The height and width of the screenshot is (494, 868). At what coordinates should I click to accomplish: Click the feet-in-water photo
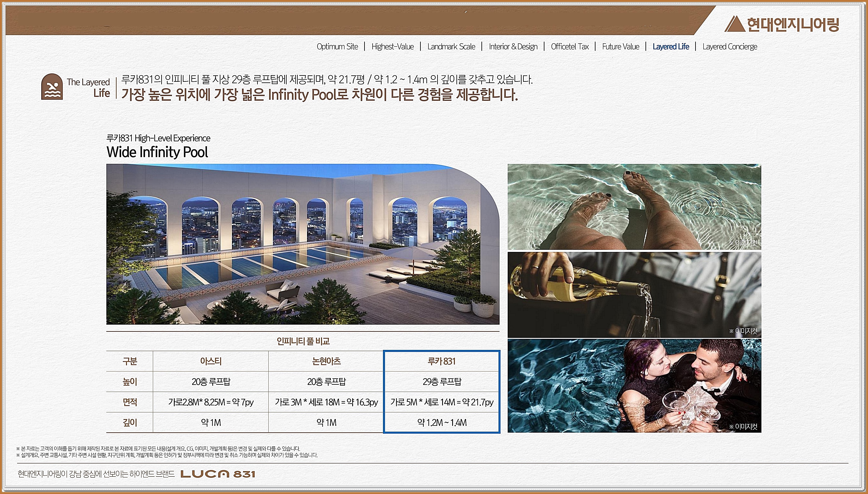[x=634, y=207]
